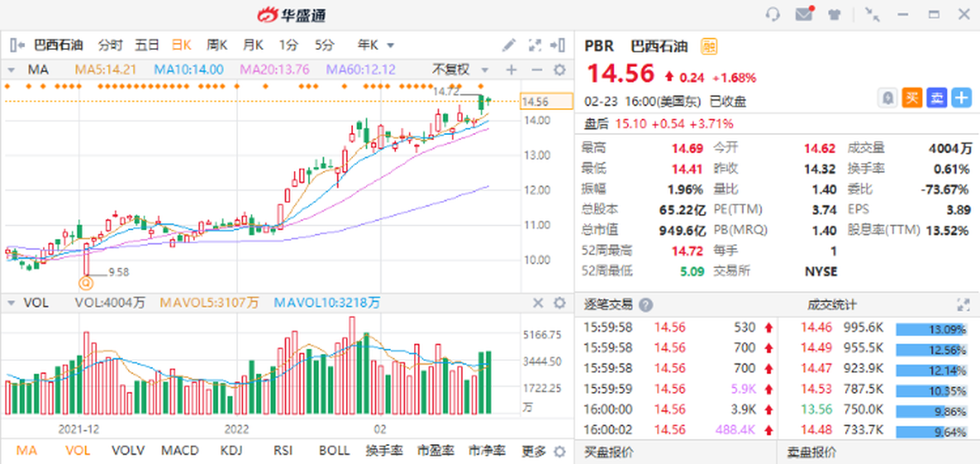
Task: Switch to 分时 chart tab
Action: [110, 45]
